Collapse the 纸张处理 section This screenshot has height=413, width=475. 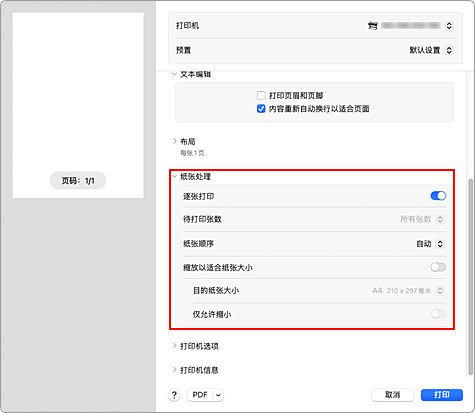(x=174, y=177)
